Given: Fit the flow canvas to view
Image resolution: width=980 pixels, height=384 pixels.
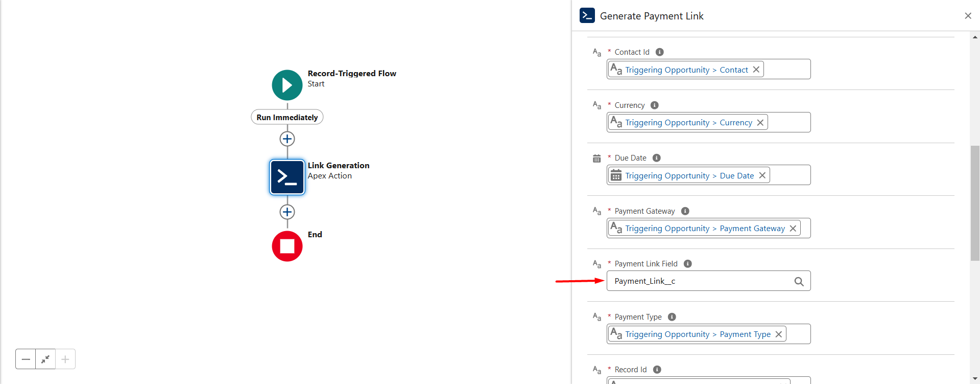Looking at the screenshot, I should tap(45, 359).
